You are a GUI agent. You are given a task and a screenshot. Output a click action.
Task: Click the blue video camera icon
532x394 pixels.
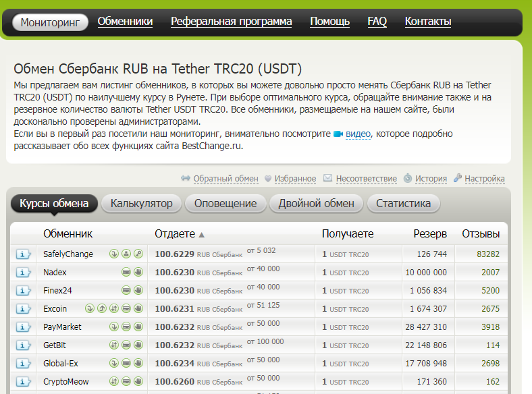(338, 134)
